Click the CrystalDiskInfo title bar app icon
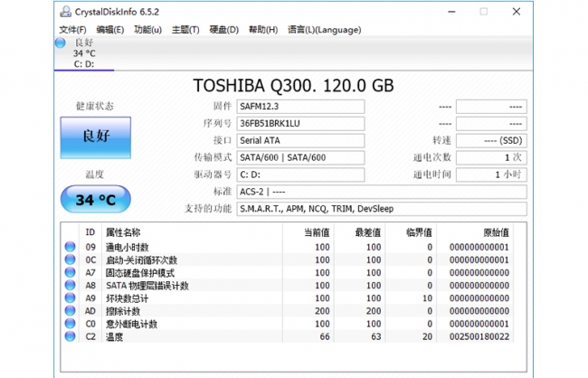Image resolution: width=588 pixels, height=378 pixels. tap(64, 12)
